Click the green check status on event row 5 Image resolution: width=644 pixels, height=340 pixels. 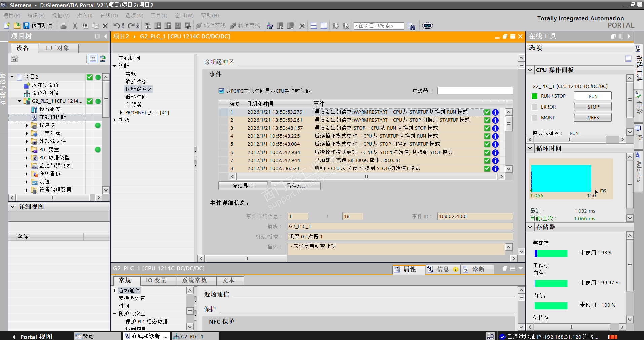pyautogui.click(x=487, y=144)
